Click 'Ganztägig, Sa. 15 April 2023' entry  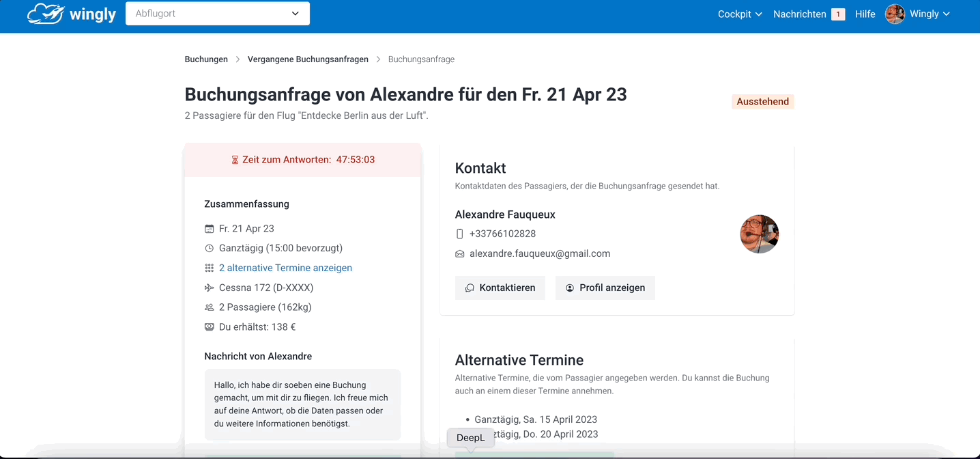536,419
